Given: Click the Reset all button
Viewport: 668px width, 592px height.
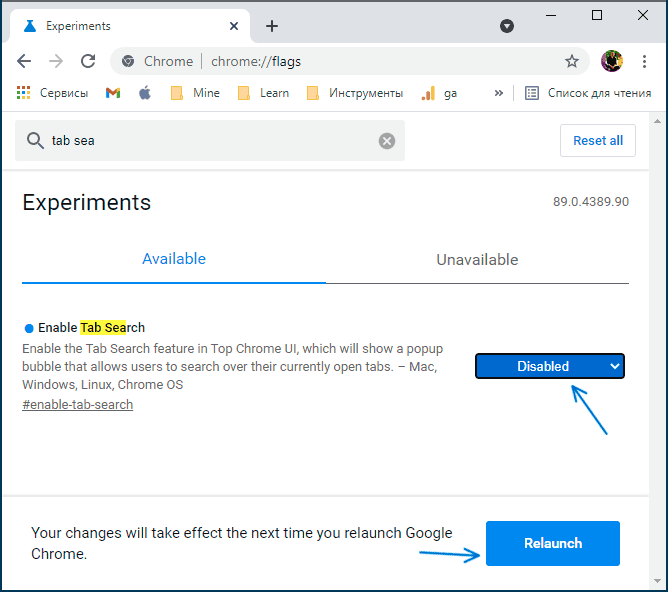Looking at the screenshot, I should [x=598, y=141].
